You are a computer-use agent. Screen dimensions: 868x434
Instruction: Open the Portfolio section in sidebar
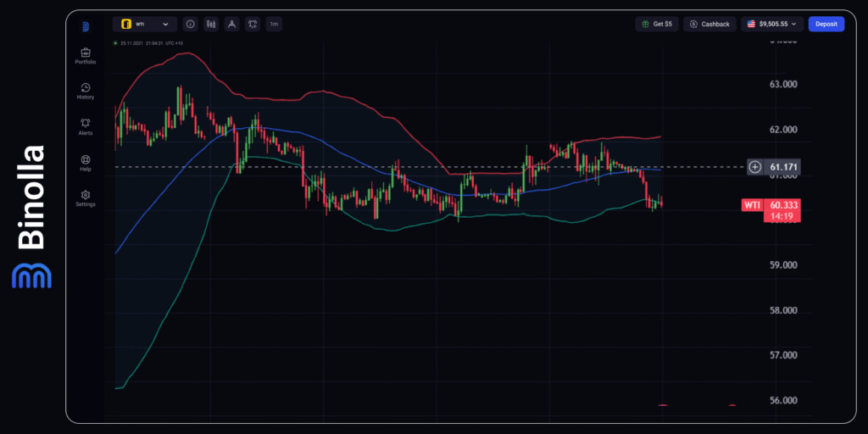coord(86,55)
